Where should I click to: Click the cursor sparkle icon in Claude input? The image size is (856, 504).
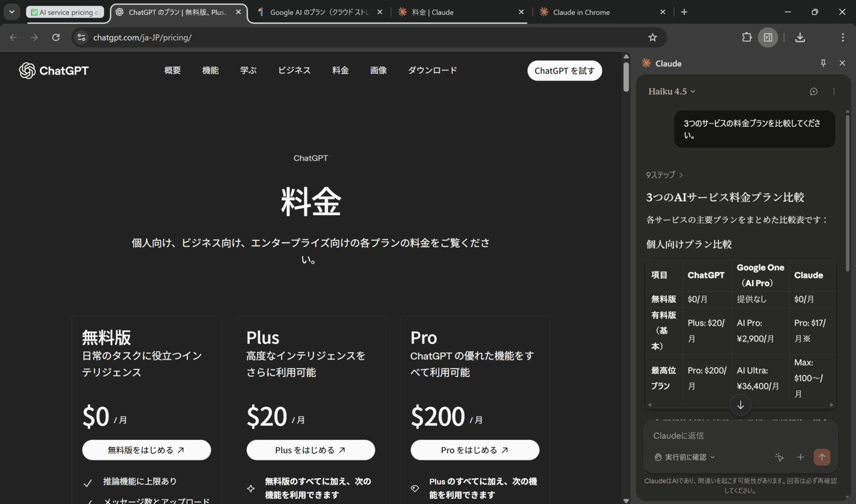click(x=779, y=457)
